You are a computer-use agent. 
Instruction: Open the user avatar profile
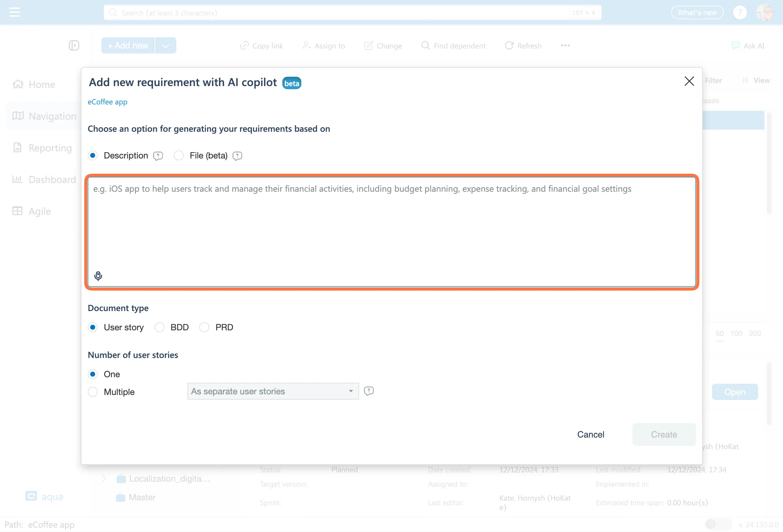point(765,12)
